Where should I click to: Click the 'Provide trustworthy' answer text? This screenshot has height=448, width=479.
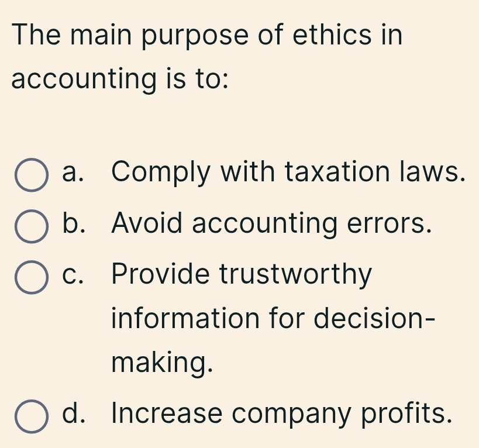point(242,274)
